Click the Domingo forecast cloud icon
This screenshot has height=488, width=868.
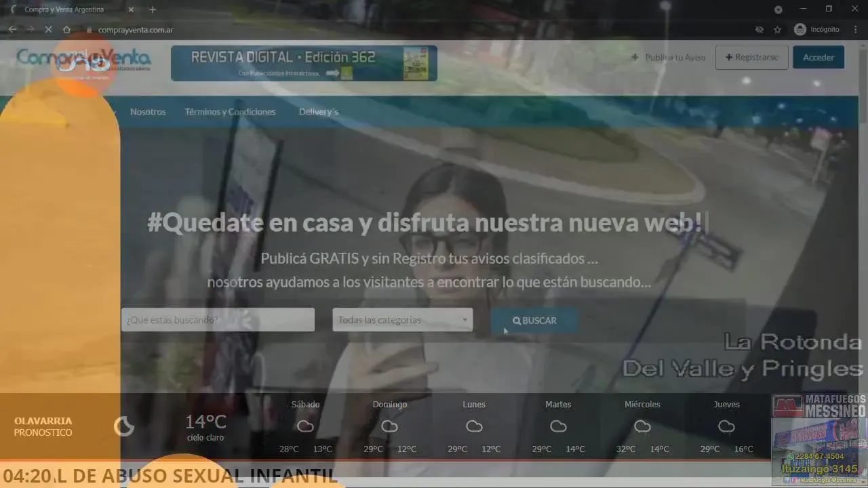pos(389,426)
